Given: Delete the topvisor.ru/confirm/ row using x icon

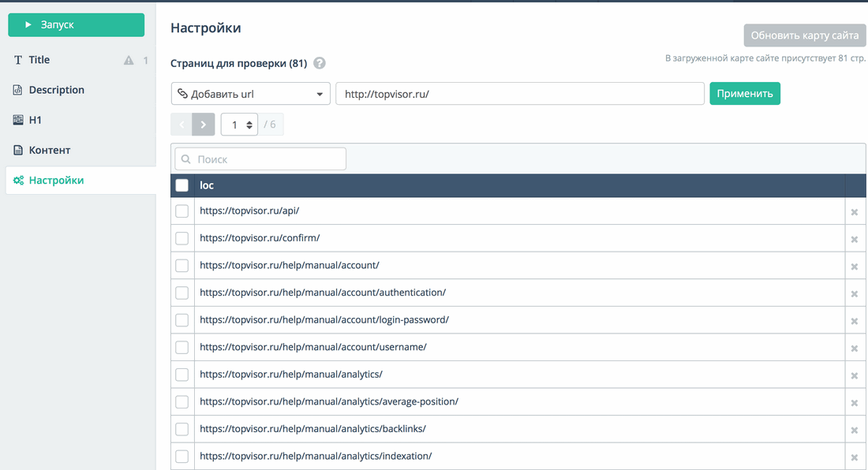Looking at the screenshot, I should tap(854, 239).
